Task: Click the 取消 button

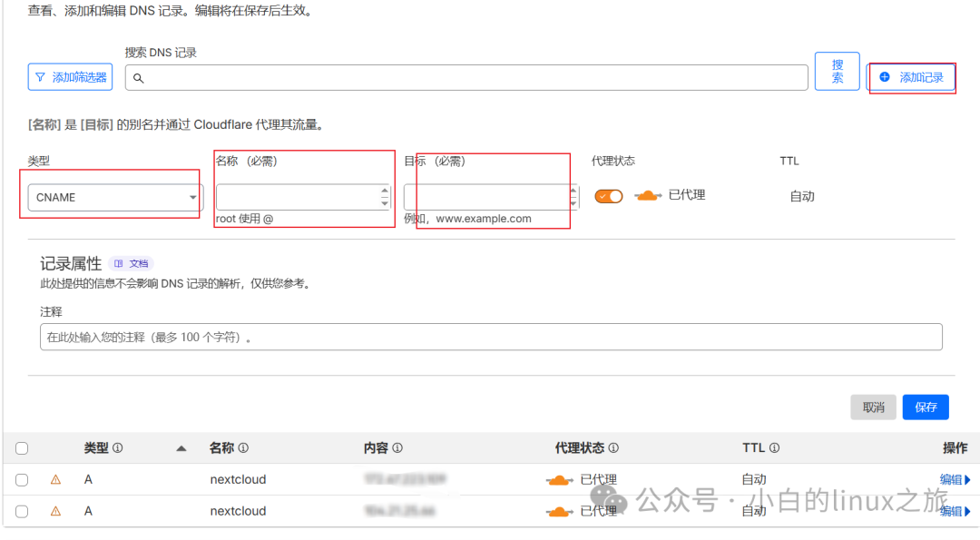Action: point(873,407)
